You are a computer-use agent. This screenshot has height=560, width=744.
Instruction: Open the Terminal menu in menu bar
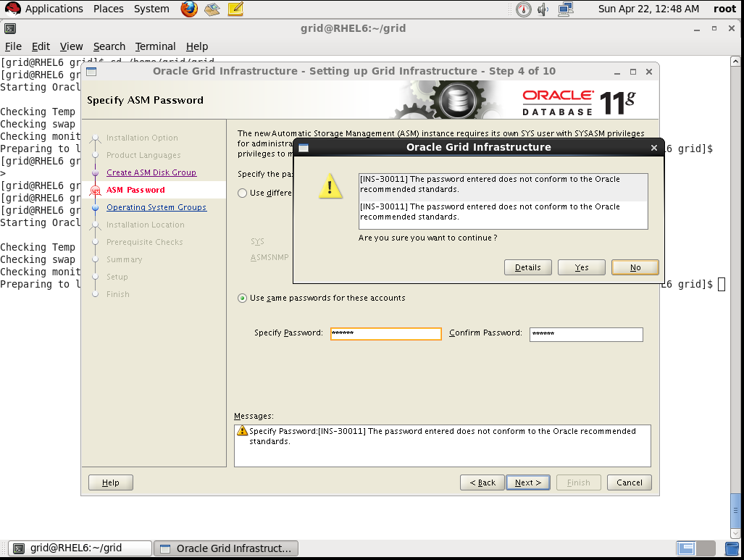[x=155, y=46]
